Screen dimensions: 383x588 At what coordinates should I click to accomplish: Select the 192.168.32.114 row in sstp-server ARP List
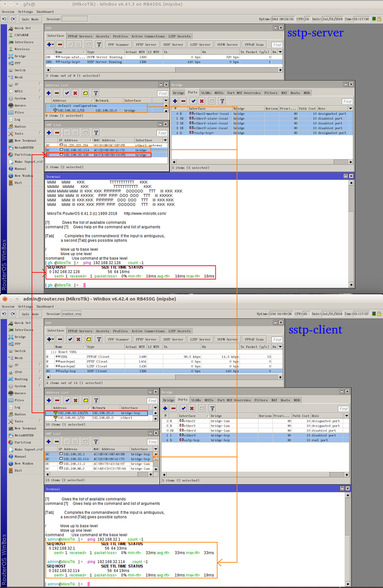(107, 150)
